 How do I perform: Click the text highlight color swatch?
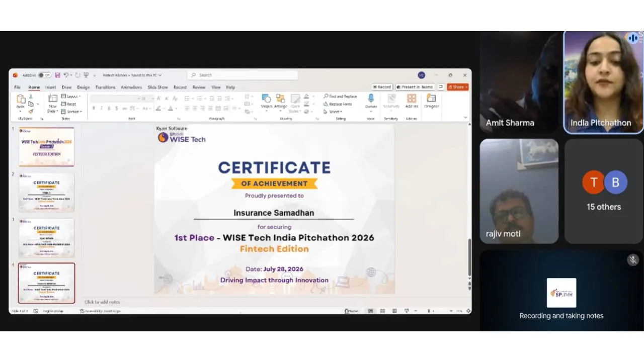pos(158,108)
